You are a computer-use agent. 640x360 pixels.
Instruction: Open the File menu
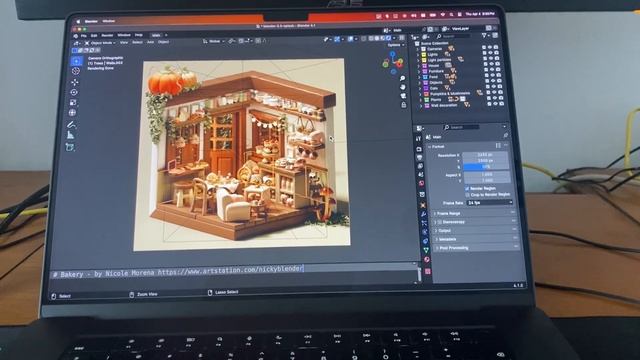coord(84,36)
